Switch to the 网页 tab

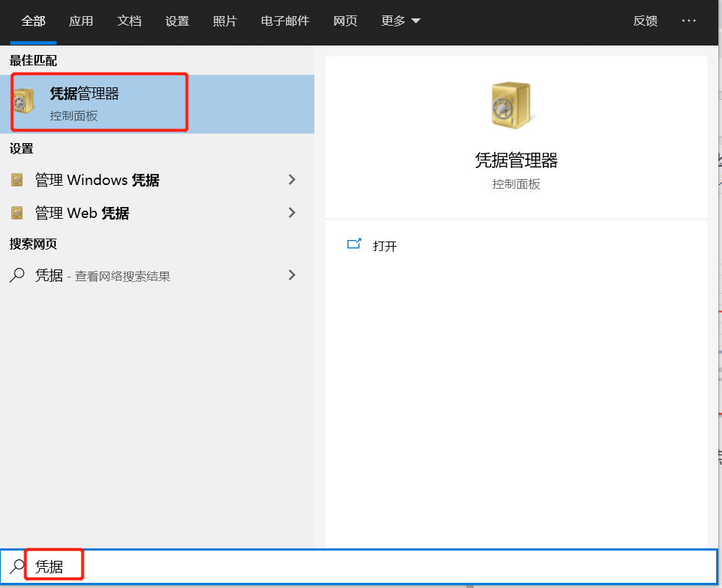pos(345,21)
